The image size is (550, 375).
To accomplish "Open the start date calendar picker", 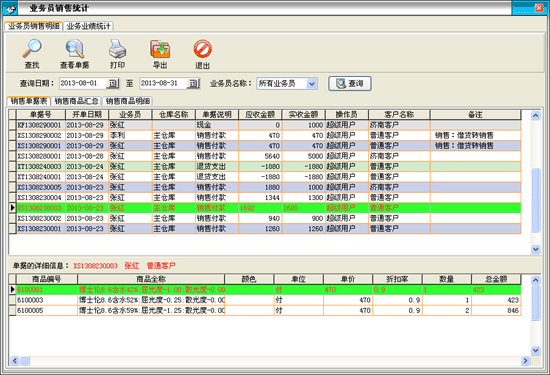I will (113, 83).
